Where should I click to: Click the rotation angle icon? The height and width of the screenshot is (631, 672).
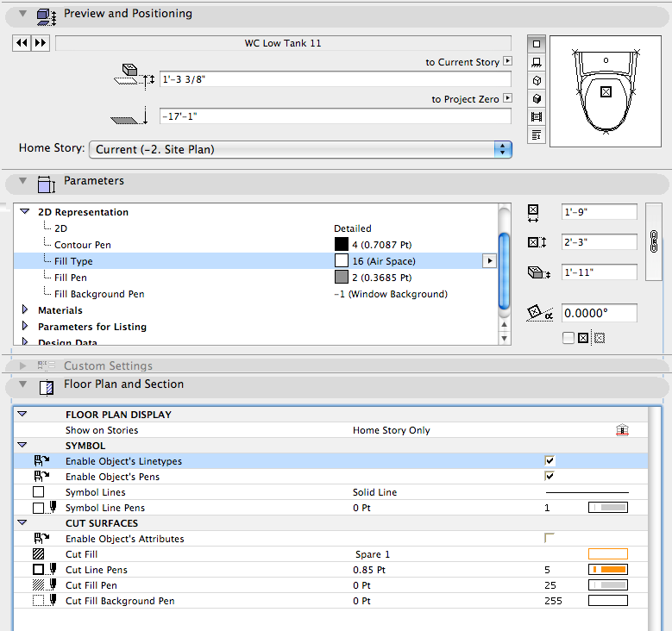click(539, 313)
